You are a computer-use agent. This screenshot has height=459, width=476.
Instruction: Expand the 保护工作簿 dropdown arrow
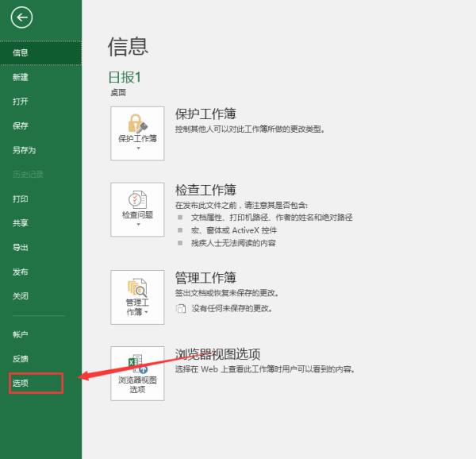(138, 148)
